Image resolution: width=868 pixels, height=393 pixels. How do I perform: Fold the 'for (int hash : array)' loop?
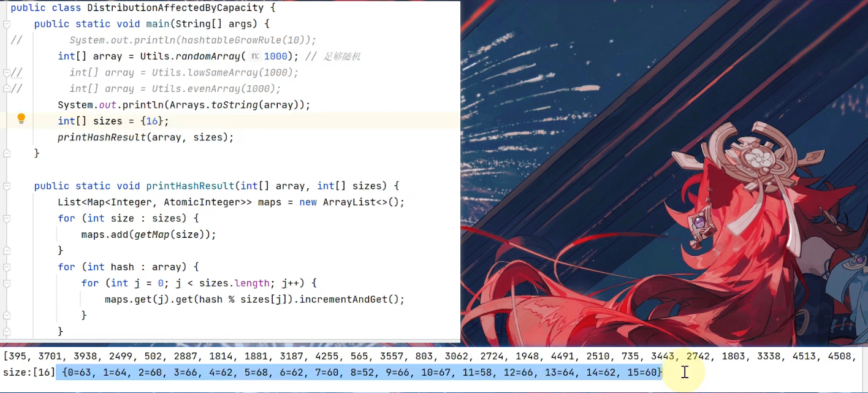(x=7, y=267)
